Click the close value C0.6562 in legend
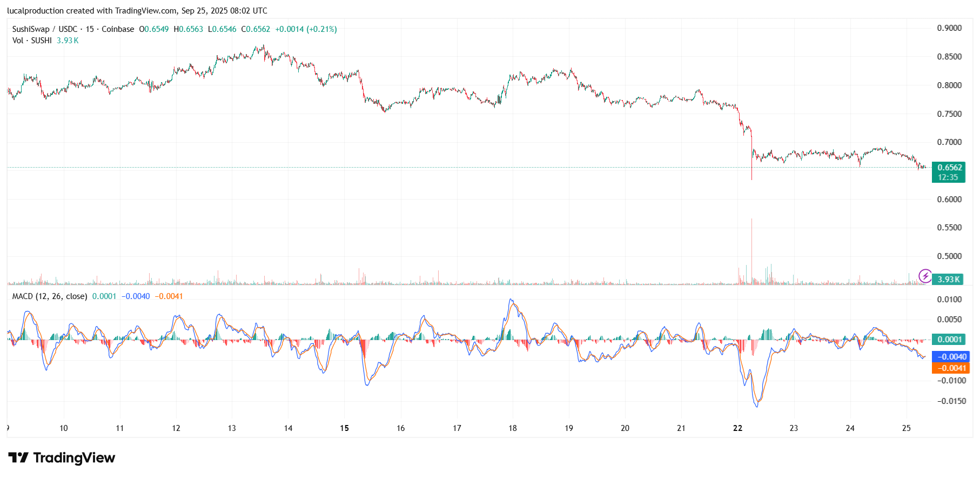Image resolution: width=980 pixels, height=478 pixels. pyautogui.click(x=256, y=29)
